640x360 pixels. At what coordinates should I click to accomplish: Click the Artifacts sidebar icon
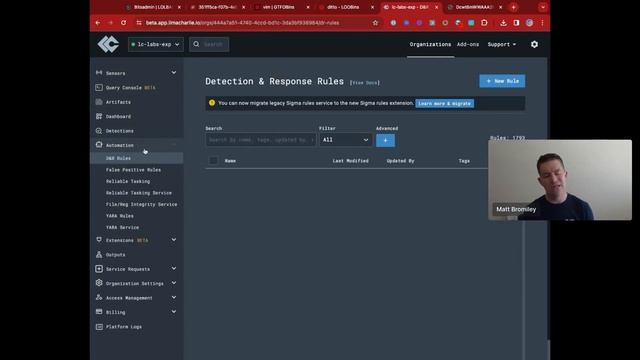tap(99, 102)
